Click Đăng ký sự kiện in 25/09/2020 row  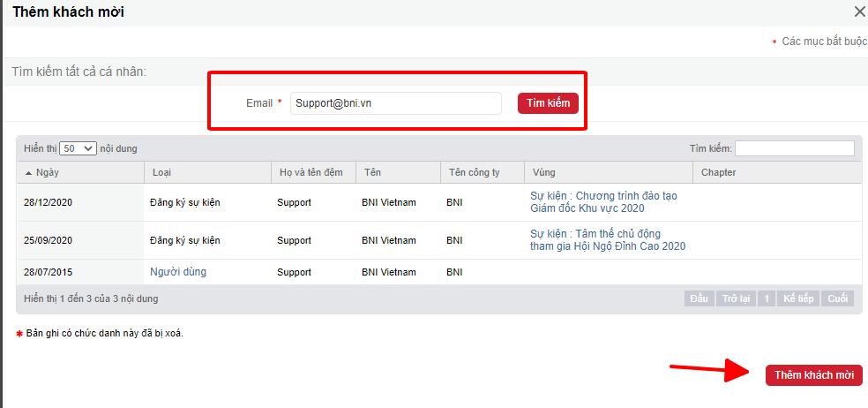click(x=185, y=240)
